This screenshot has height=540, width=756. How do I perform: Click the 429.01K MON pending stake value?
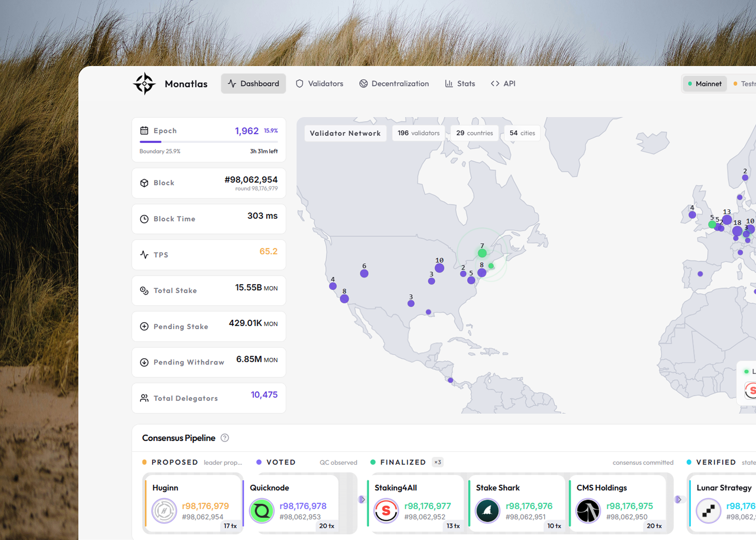point(253,323)
